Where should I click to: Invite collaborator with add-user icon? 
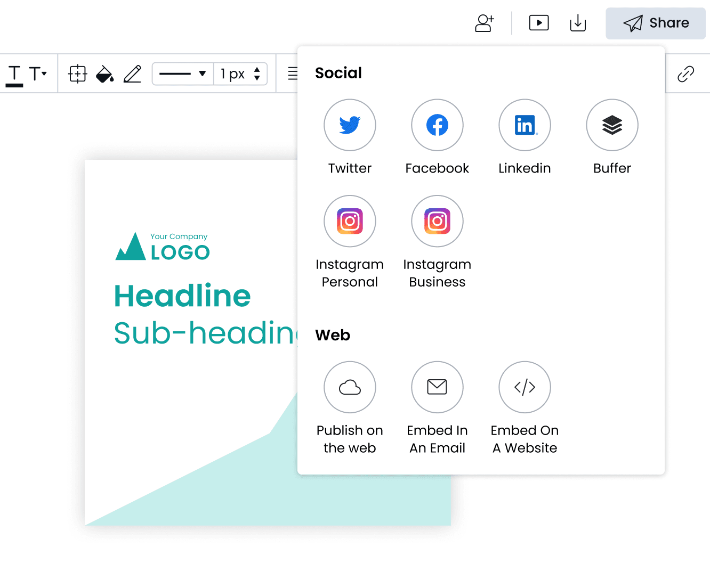coord(485,23)
